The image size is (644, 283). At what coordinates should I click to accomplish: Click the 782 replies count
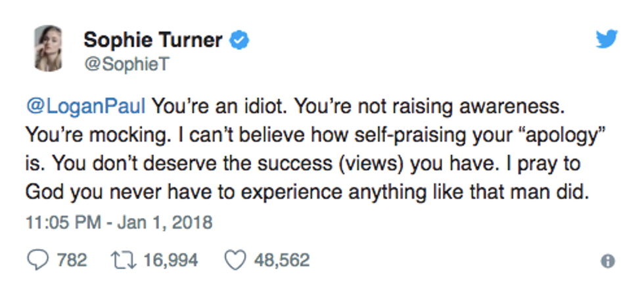(x=72, y=260)
